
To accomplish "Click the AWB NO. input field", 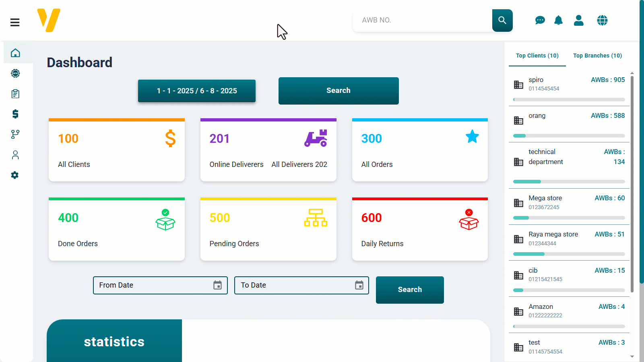I will [423, 20].
